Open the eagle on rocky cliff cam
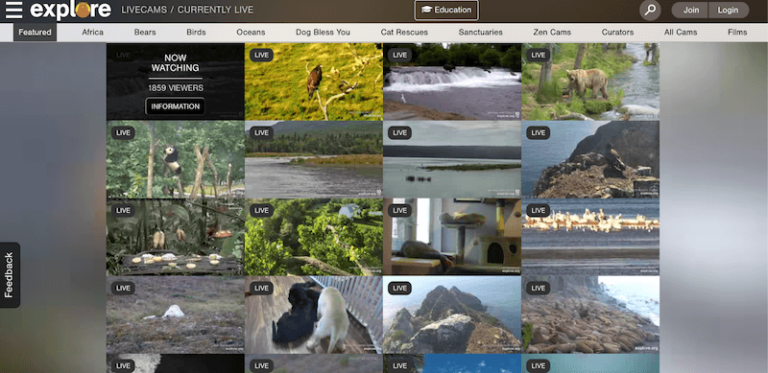Viewport: 768px width, 373px height. (590, 159)
